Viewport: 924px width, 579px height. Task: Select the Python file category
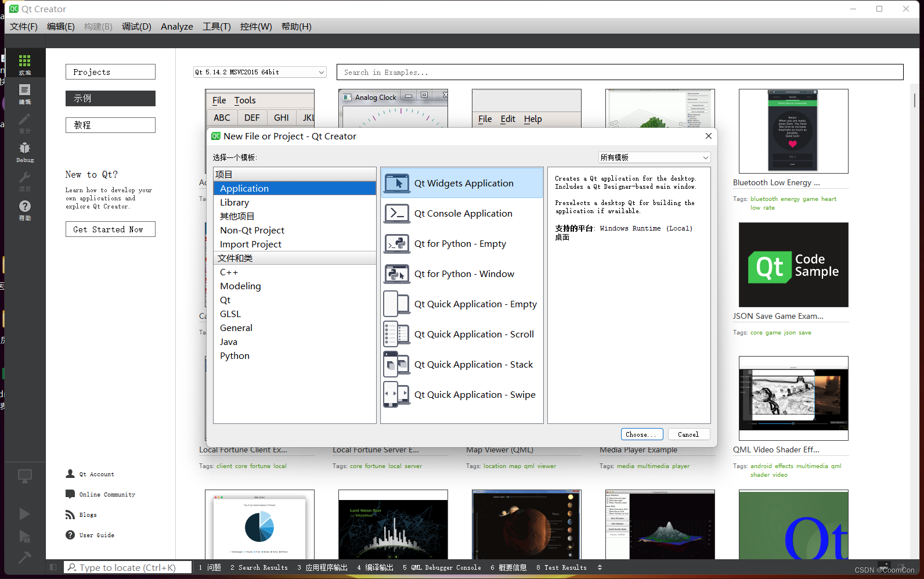295,355
